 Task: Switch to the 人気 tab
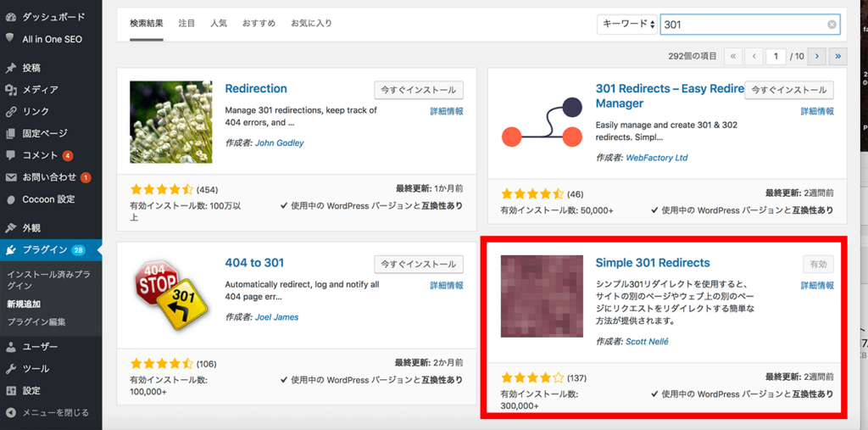[219, 23]
